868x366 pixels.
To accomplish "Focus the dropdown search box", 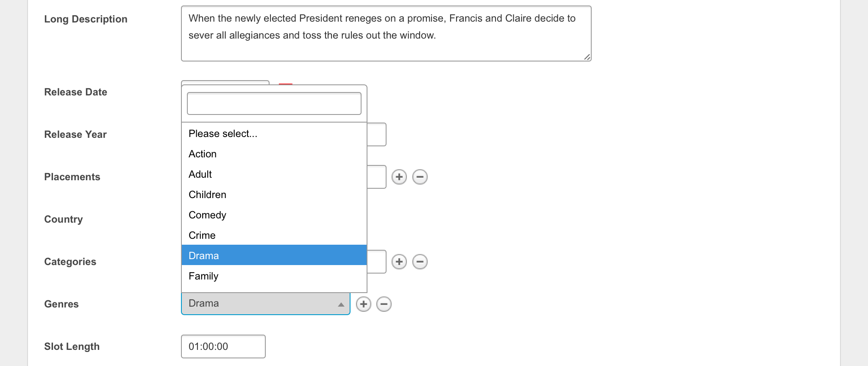I will 274,103.
